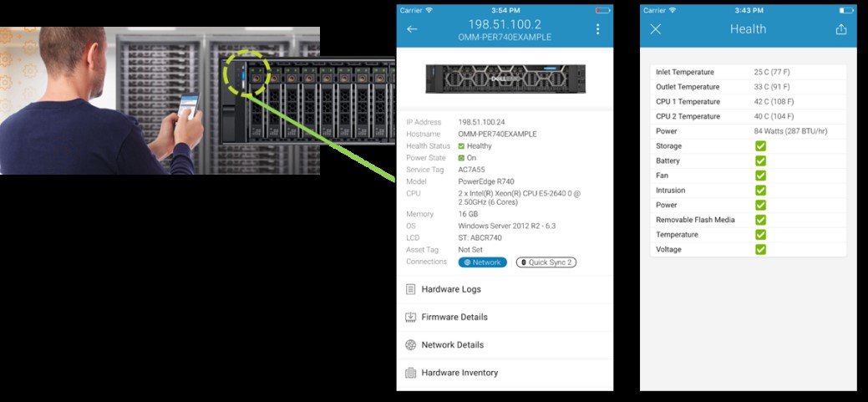Screen dimensions: 868x402
Task: Tap the OMM-PER740EXAMPLE header subtitle
Action: pyautogui.click(x=505, y=38)
